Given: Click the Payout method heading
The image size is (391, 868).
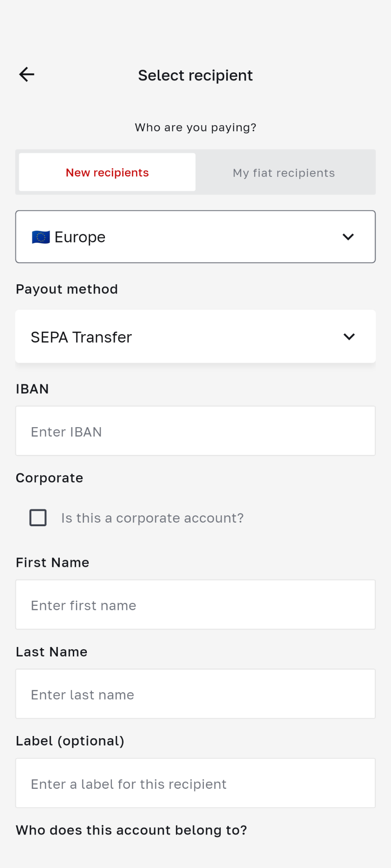Looking at the screenshot, I should [67, 289].
